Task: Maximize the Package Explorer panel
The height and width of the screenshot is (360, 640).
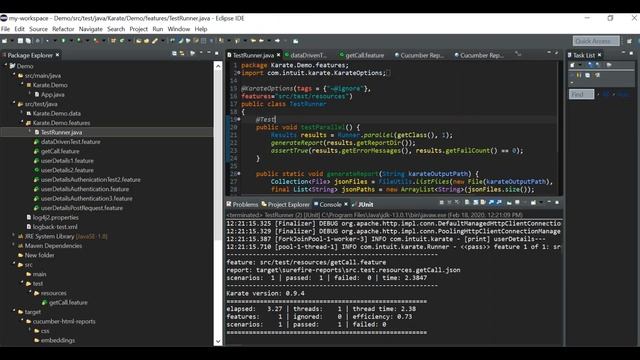Action: 216,53
